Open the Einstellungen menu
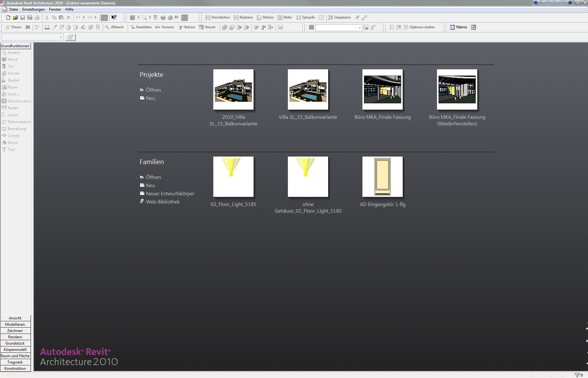The image size is (588, 378). click(x=33, y=9)
